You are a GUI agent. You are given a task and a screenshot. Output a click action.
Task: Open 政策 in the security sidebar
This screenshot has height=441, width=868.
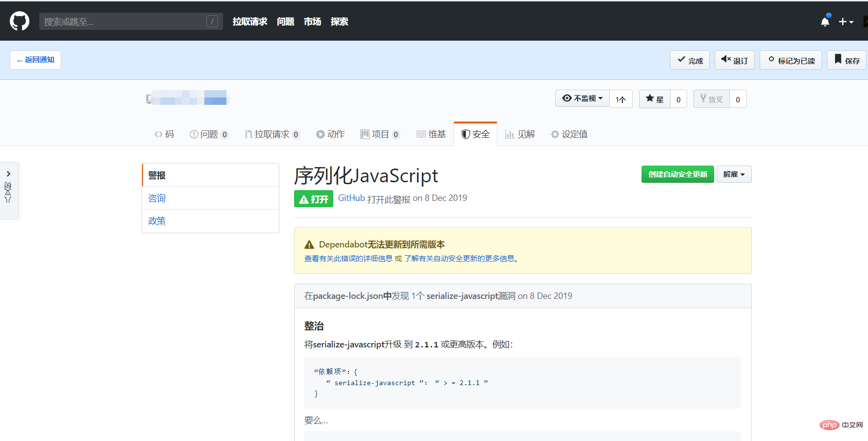tap(211, 221)
